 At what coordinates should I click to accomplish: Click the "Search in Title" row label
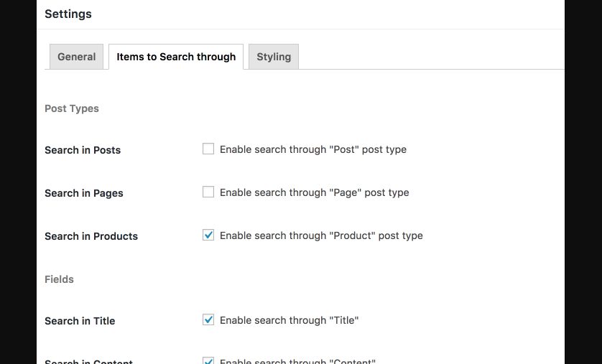pos(80,321)
